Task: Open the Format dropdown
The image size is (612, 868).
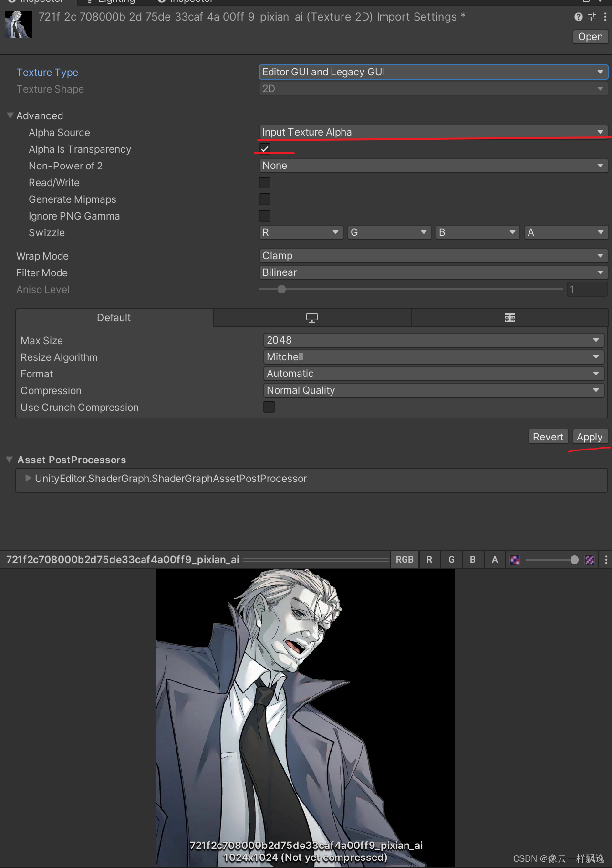Action: click(x=434, y=374)
